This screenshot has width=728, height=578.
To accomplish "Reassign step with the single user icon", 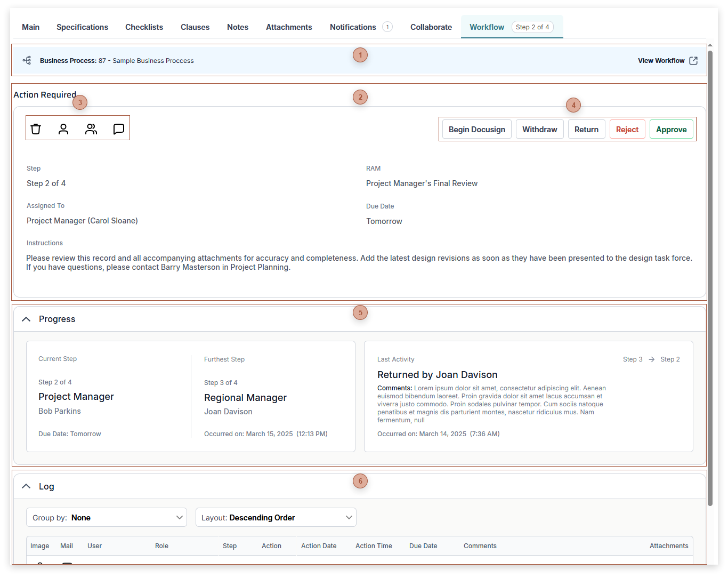I will pos(63,129).
